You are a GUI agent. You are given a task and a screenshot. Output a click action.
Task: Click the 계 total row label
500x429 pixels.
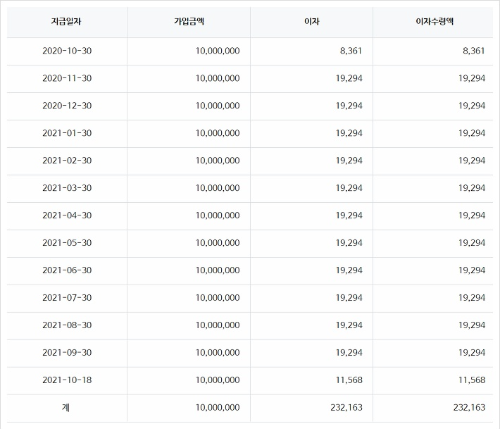pyautogui.click(x=66, y=407)
